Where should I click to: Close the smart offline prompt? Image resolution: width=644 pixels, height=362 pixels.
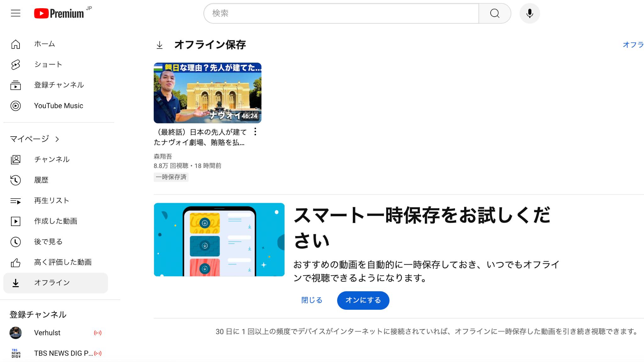[x=312, y=300]
